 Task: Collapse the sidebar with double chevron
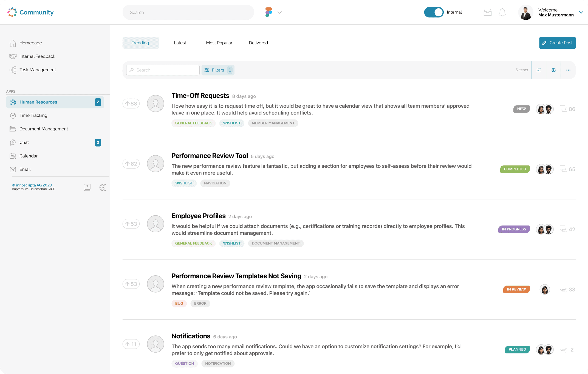[x=102, y=187]
